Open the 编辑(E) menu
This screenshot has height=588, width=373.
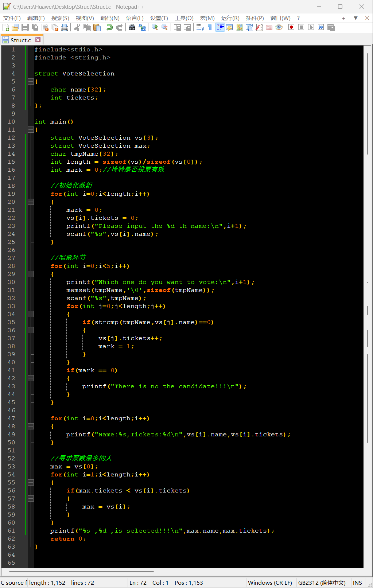point(36,18)
